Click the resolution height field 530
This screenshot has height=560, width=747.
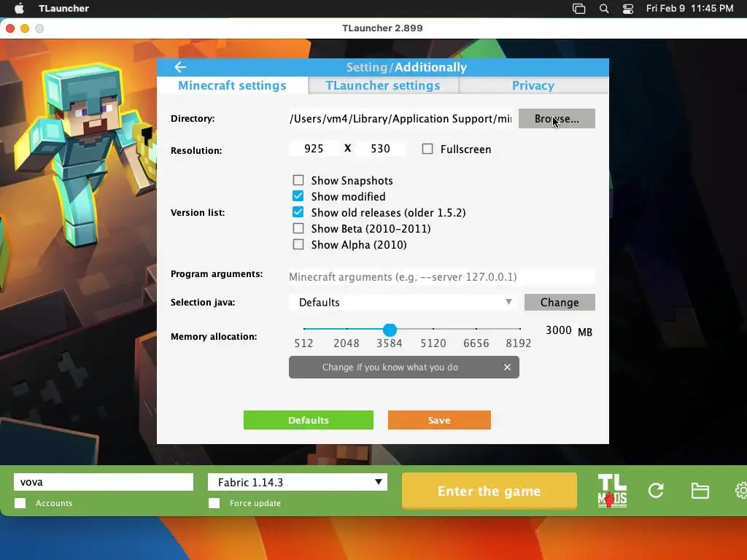pos(381,149)
